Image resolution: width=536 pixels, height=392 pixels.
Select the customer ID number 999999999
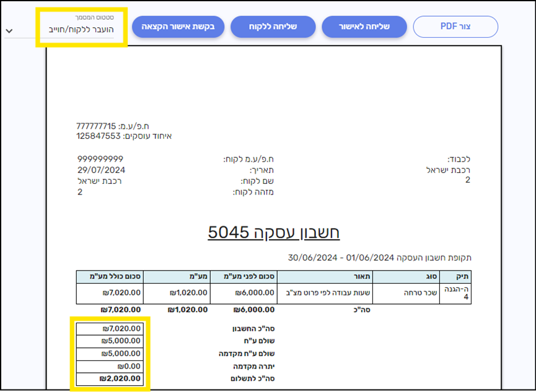[x=100, y=159]
